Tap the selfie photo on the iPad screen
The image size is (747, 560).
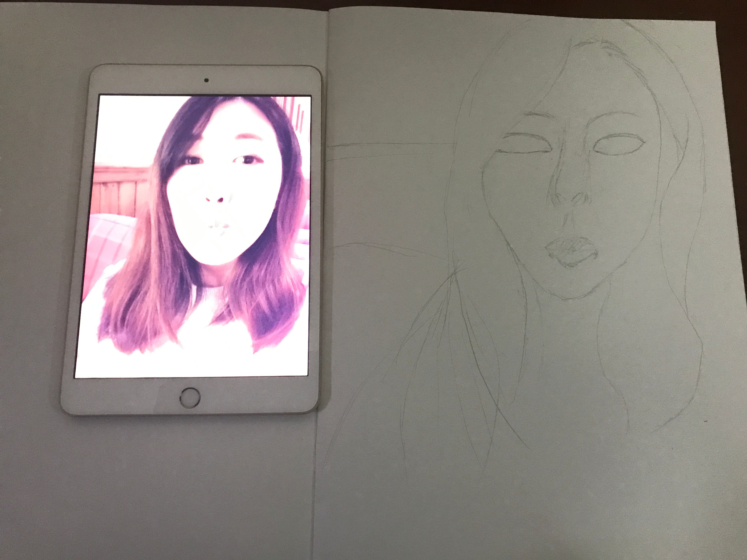click(x=193, y=236)
